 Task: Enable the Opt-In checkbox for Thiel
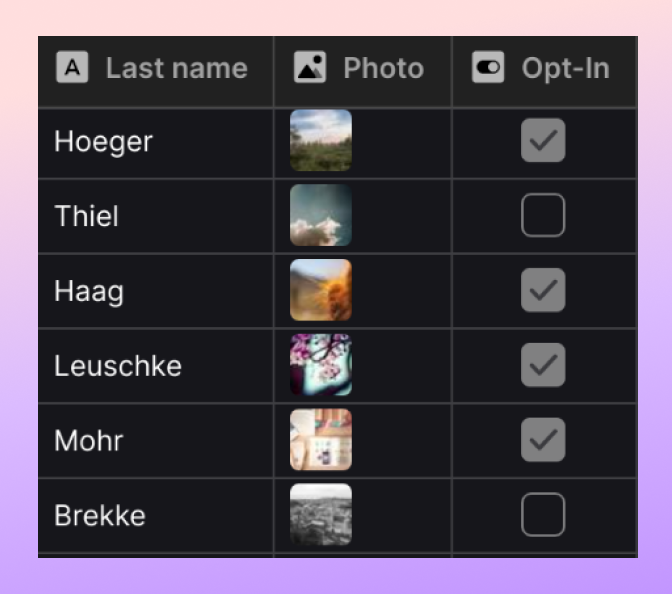[543, 216]
